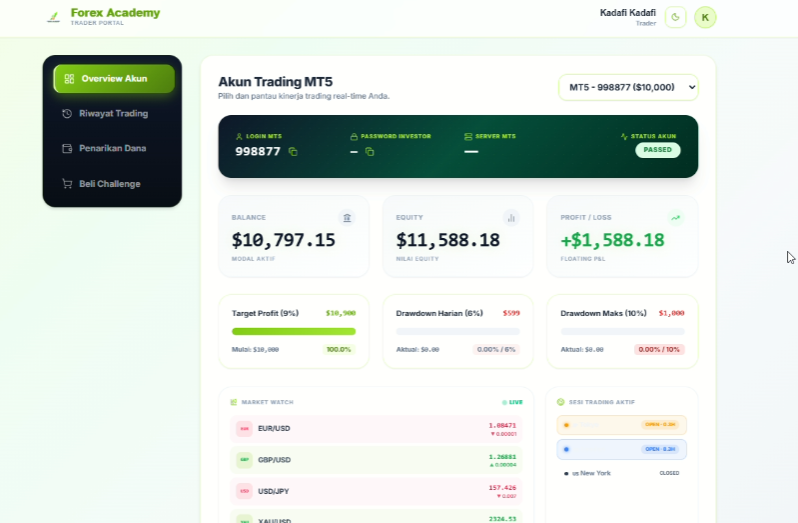Click the Login MT5 user icon
798x523 pixels.
pyautogui.click(x=239, y=136)
